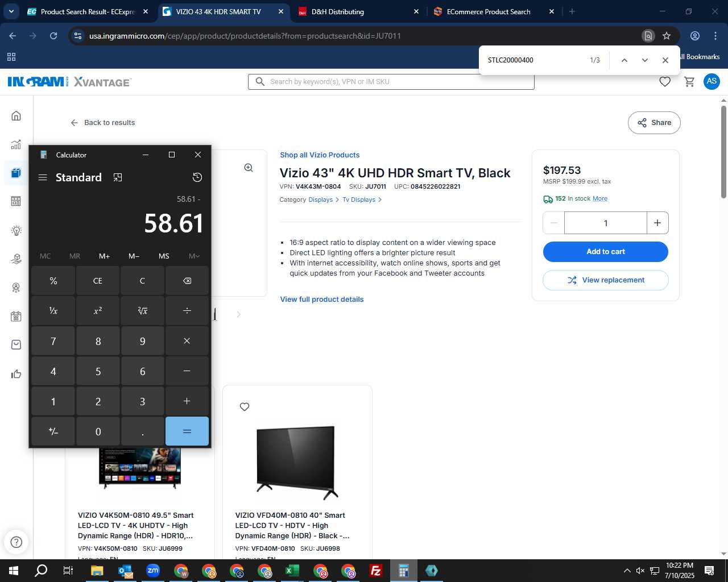Favorite the VIZIO VFD40M-0810 heart icon

click(x=245, y=407)
